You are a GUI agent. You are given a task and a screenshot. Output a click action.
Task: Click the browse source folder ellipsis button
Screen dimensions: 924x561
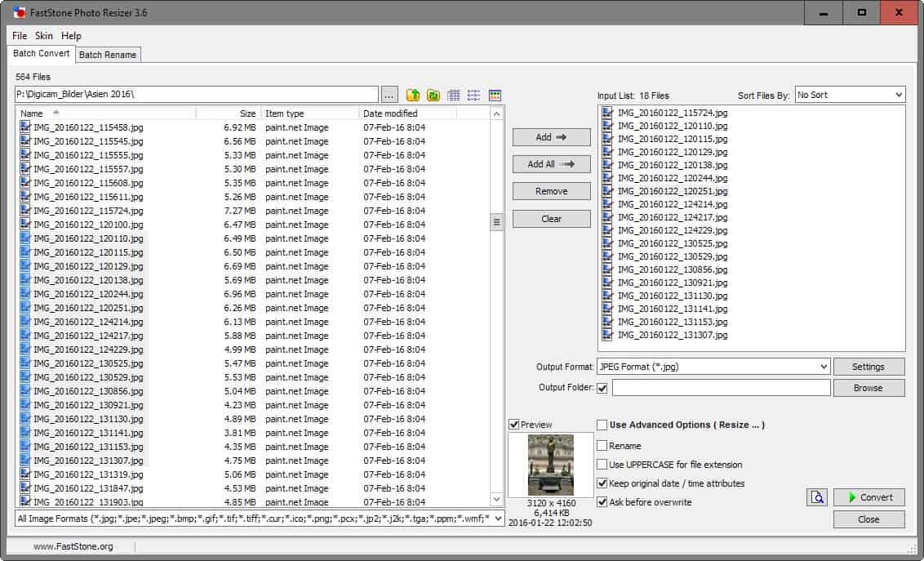390,95
